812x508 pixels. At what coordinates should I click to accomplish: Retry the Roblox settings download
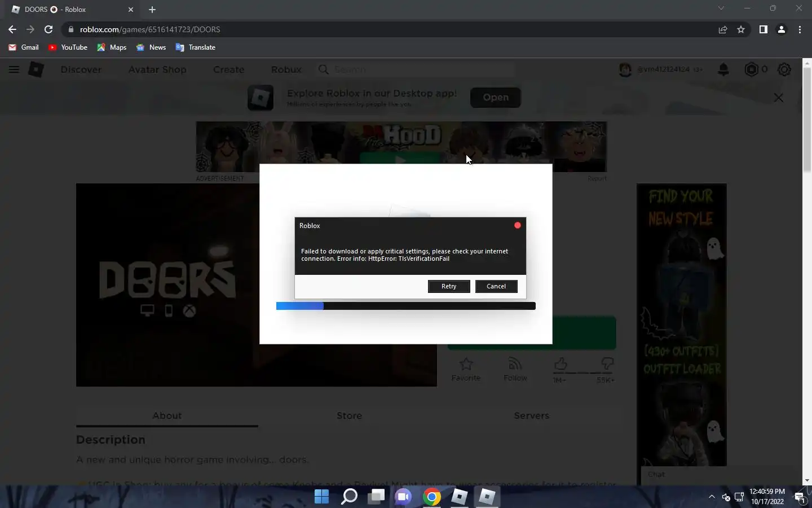pos(449,286)
